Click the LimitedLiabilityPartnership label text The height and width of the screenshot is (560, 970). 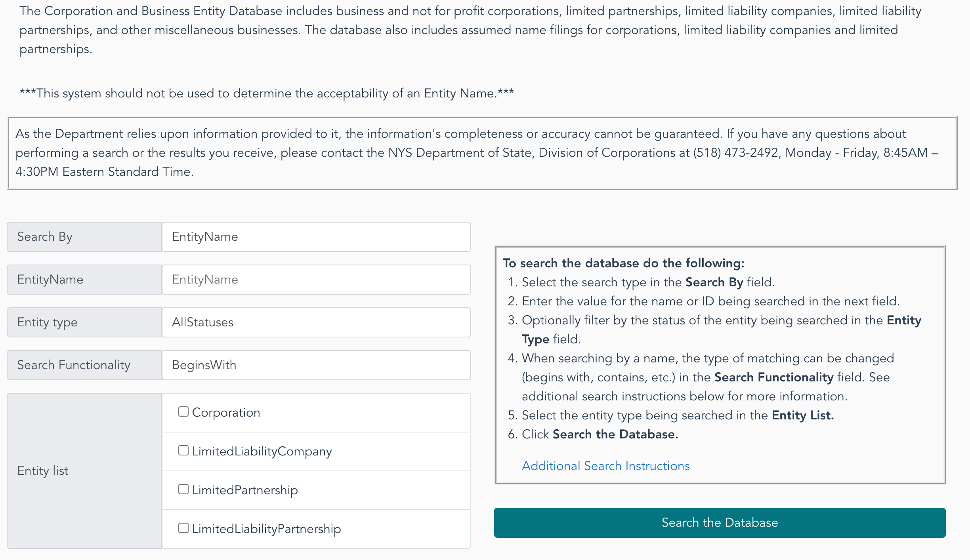pyautogui.click(x=266, y=529)
